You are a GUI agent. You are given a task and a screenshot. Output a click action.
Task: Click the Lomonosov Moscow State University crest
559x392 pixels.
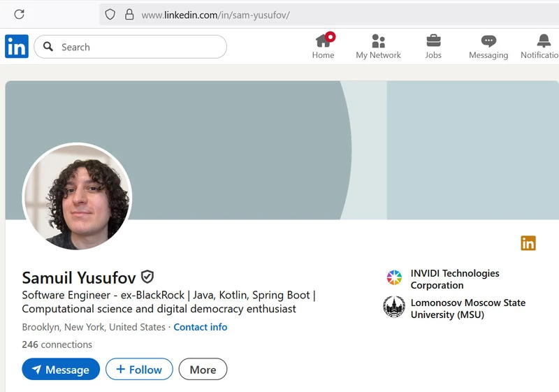pos(394,307)
